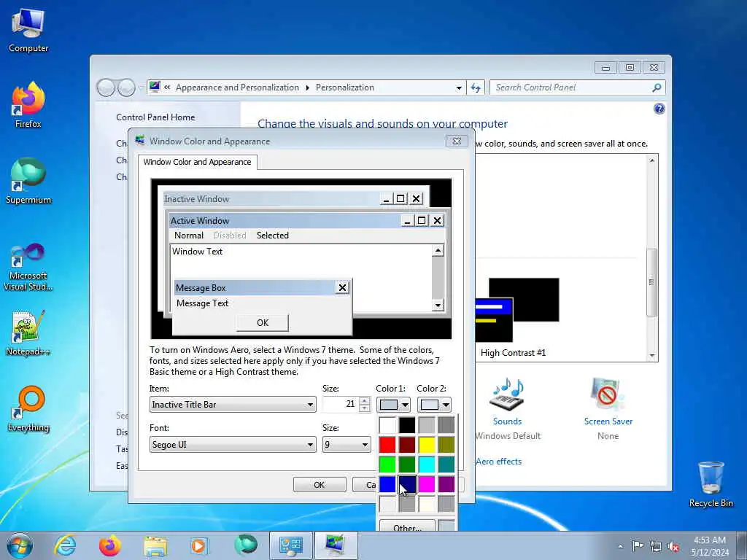Pick the bright green color swatch

coord(387,464)
